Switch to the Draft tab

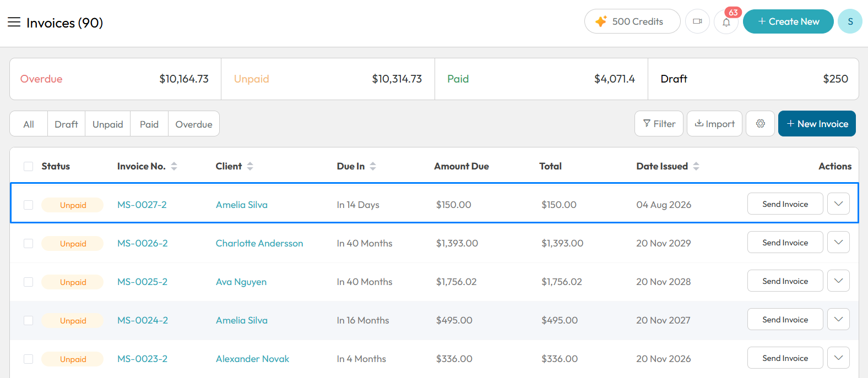pyautogui.click(x=66, y=124)
